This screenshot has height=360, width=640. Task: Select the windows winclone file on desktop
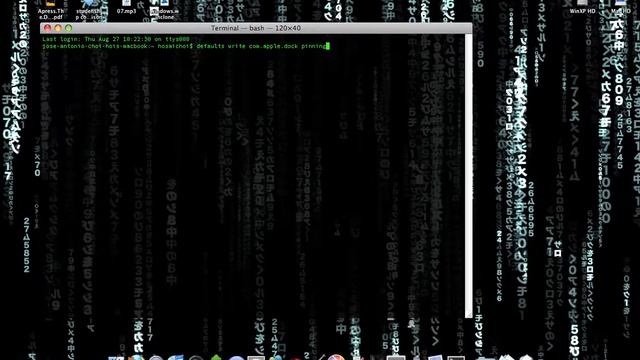[164, 10]
